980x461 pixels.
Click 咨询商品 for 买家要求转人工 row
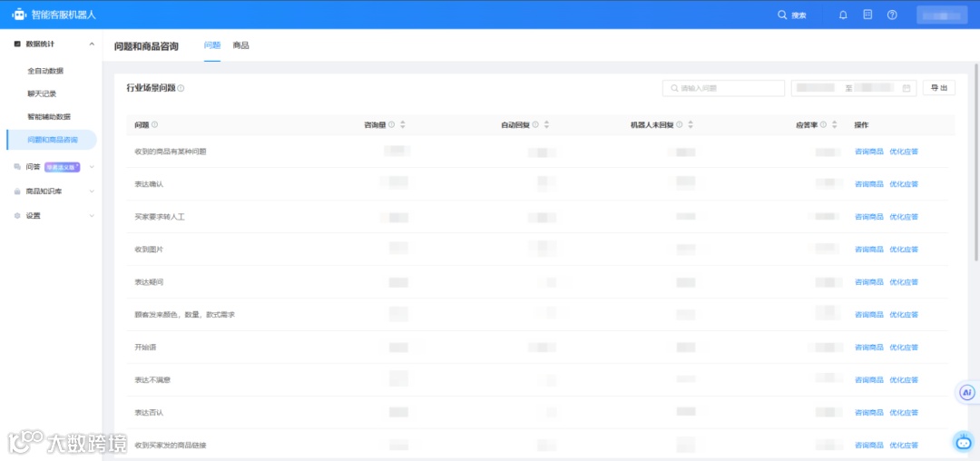(x=868, y=217)
